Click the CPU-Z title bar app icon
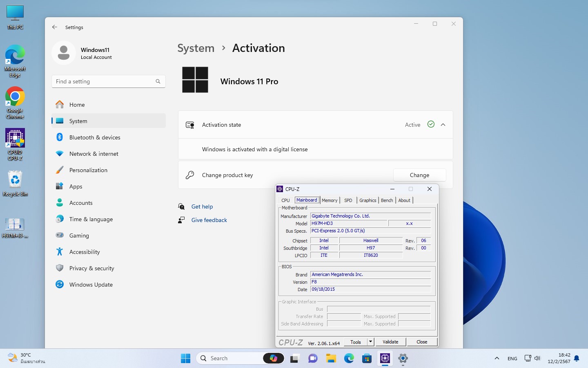Screen dimensions: 588x368 [280, 189]
